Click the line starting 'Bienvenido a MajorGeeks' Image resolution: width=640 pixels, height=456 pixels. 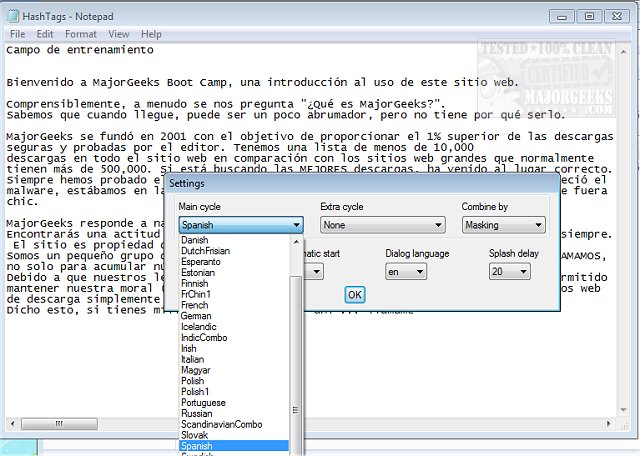[262, 82]
